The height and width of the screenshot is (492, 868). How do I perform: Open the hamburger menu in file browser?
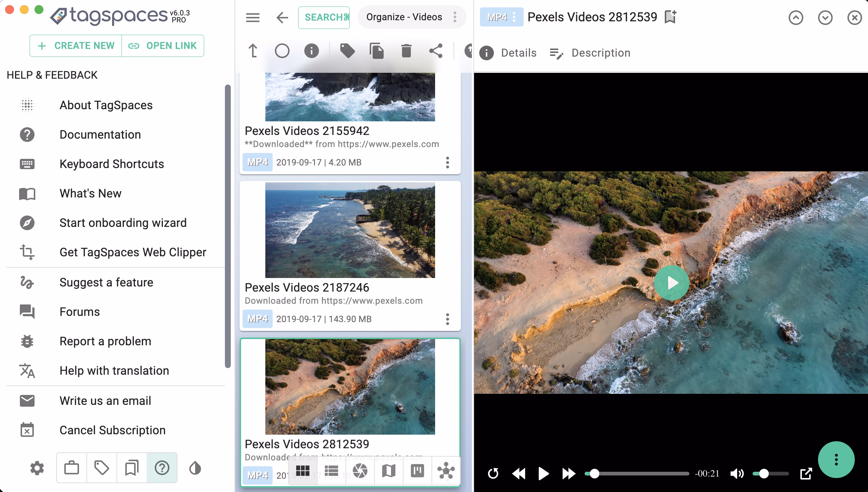(x=253, y=17)
